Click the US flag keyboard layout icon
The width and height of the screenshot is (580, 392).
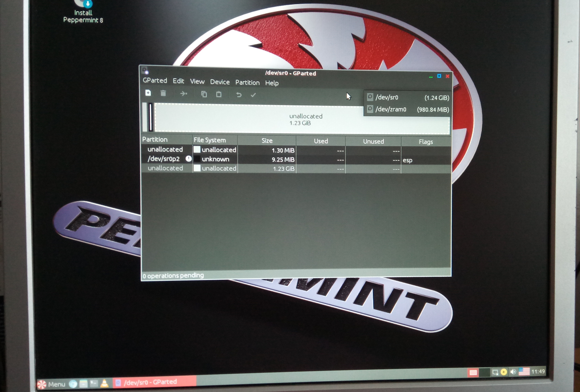[x=524, y=371]
